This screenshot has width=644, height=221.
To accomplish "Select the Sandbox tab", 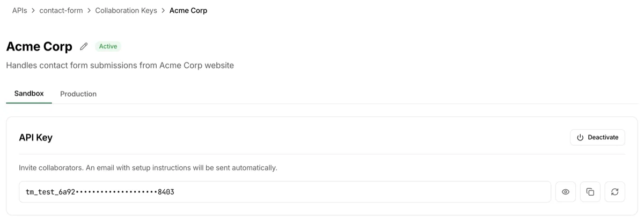I will pyautogui.click(x=29, y=94).
